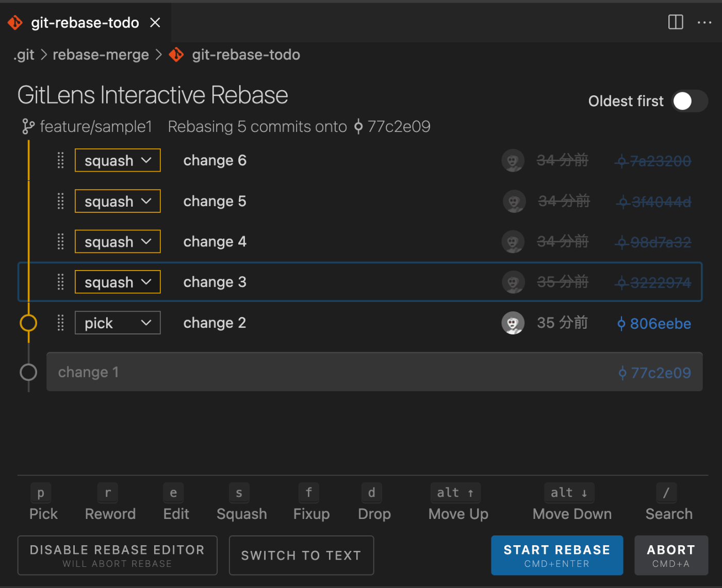Open the action dropdown for change 4
This screenshot has height=588, width=722.
pyautogui.click(x=118, y=241)
